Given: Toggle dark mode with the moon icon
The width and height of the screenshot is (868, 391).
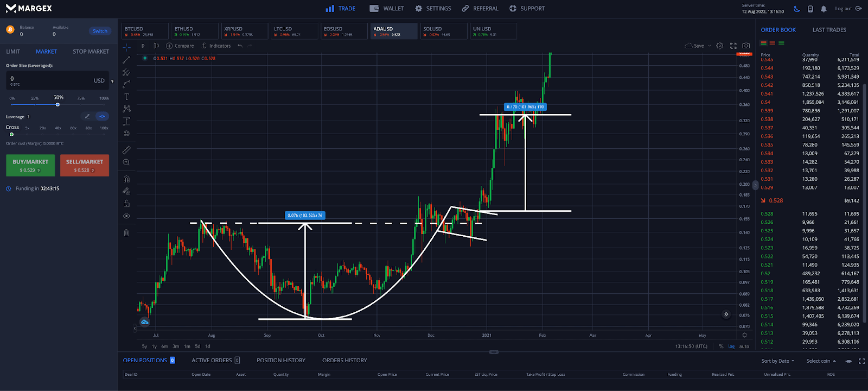Looking at the screenshot, I should (x=796, y=9).
